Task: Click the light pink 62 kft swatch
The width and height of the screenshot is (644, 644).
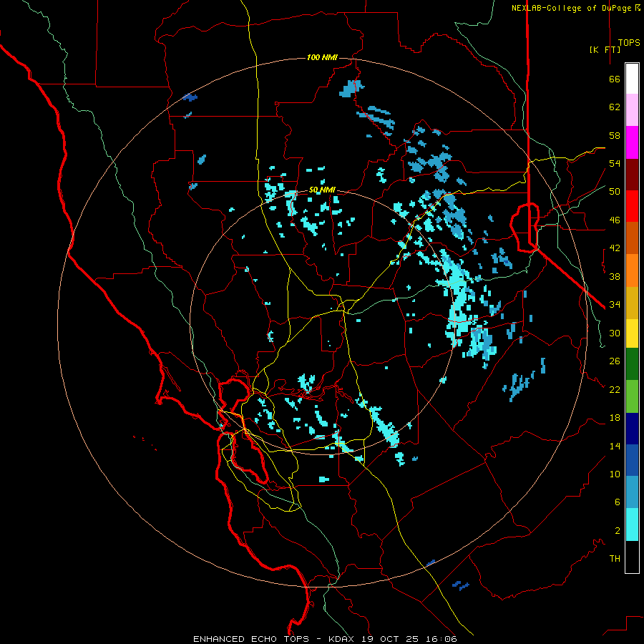Action: (x=632, y=109)
